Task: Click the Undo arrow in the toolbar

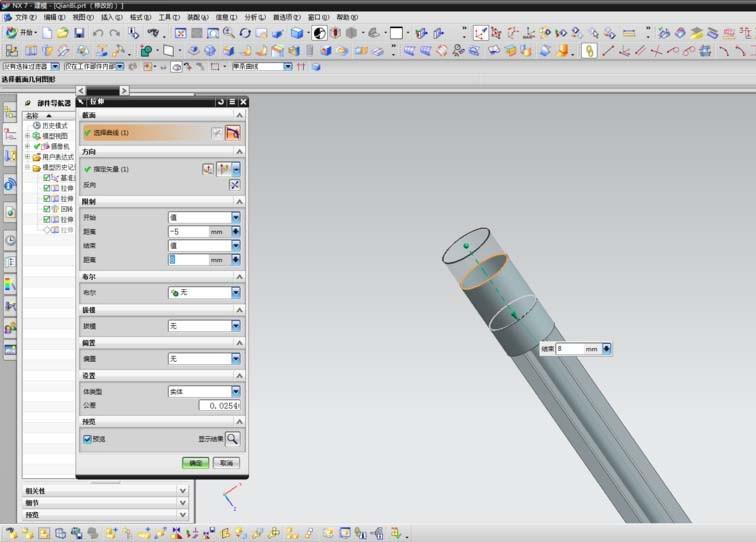Action: [98, 33]
